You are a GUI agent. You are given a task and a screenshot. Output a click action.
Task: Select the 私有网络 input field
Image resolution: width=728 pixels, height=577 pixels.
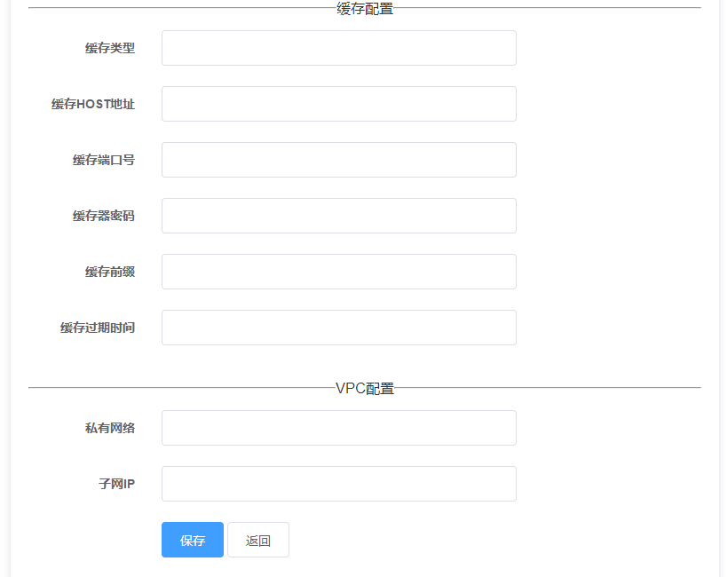coord(339,428)
